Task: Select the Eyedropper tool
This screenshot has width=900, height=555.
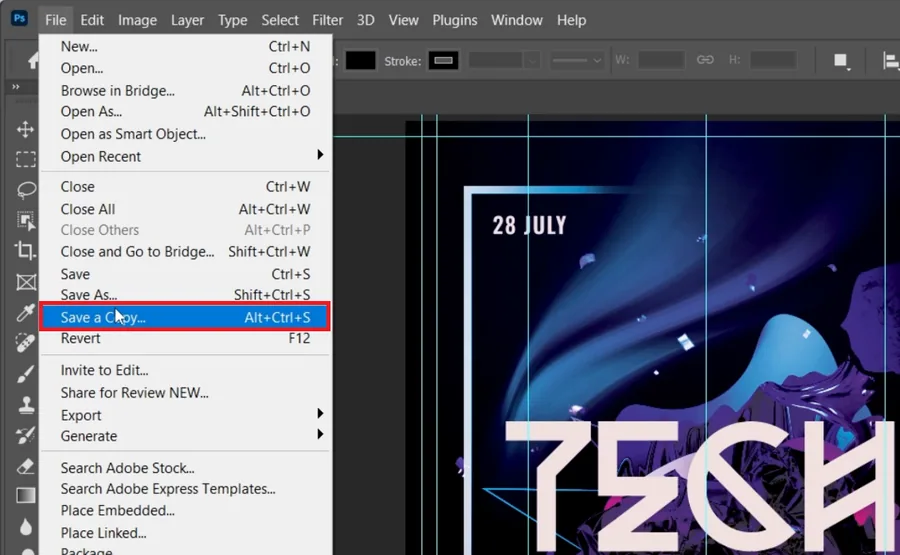Action: pyautogui.click(x=25, y=313)
